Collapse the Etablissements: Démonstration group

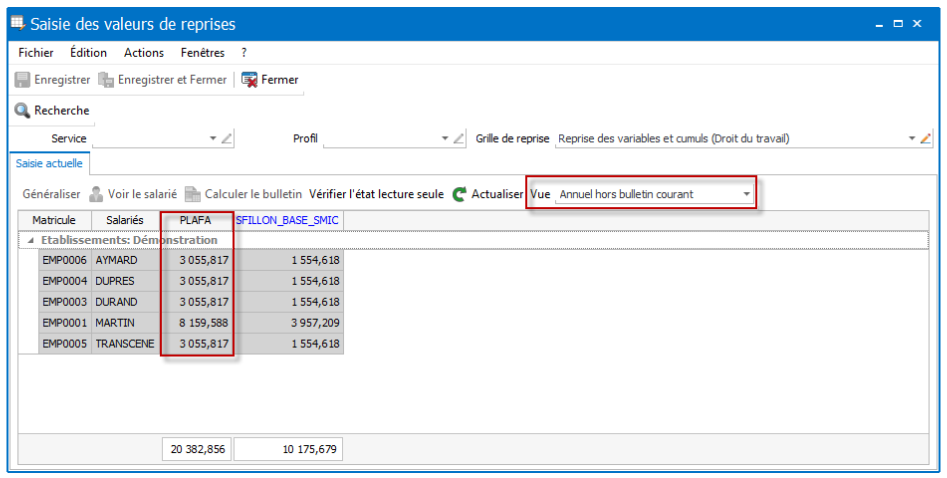30,241
